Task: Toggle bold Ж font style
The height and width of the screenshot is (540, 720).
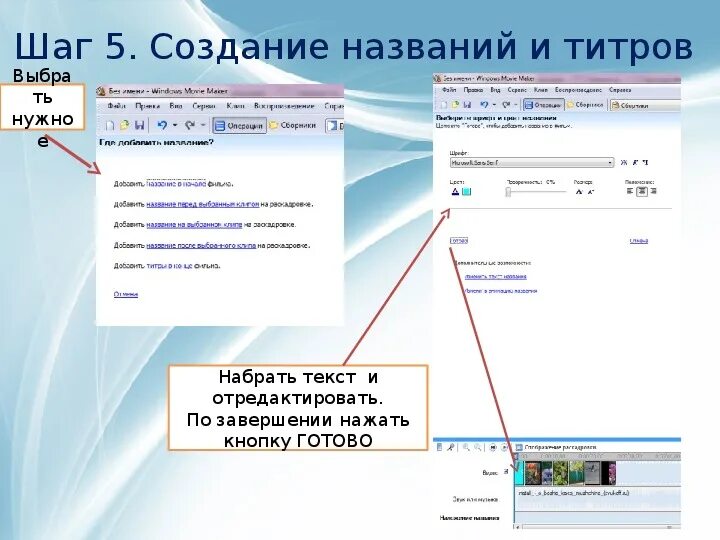Action: coord(624,163)
